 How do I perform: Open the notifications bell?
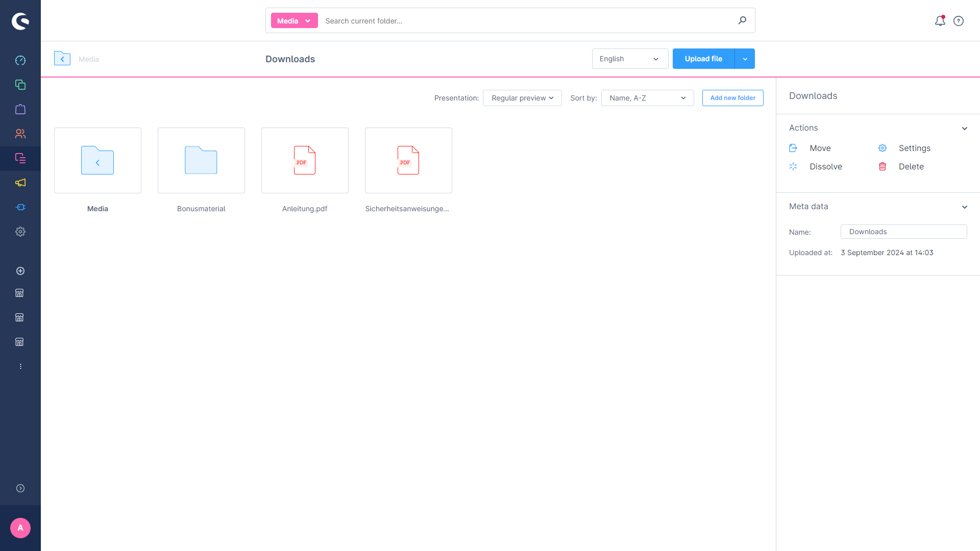click(940, 21)
